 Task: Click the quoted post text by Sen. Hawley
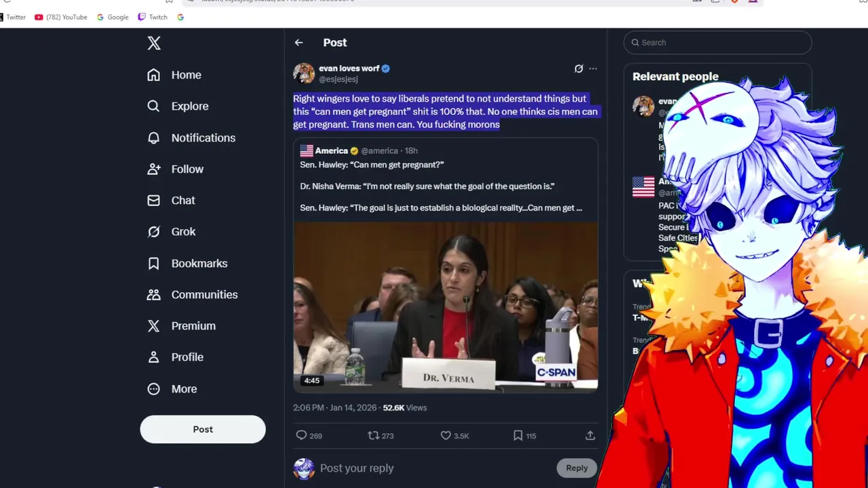(441, 186)
